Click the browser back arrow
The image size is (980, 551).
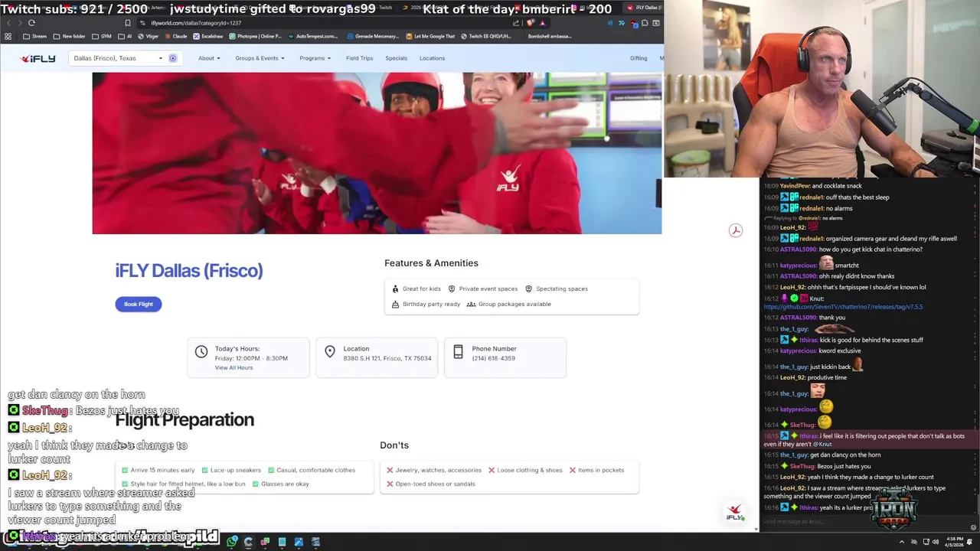[8, 23]
